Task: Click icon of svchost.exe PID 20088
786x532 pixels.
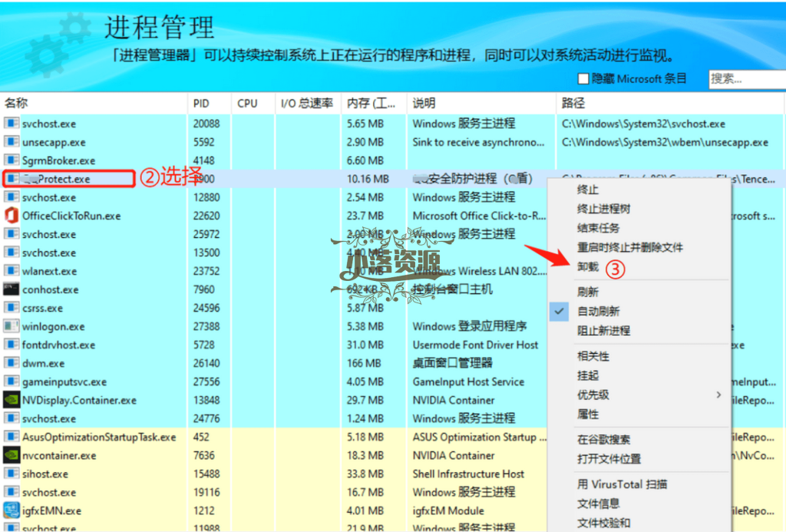Action: click(x=11, y=124)
